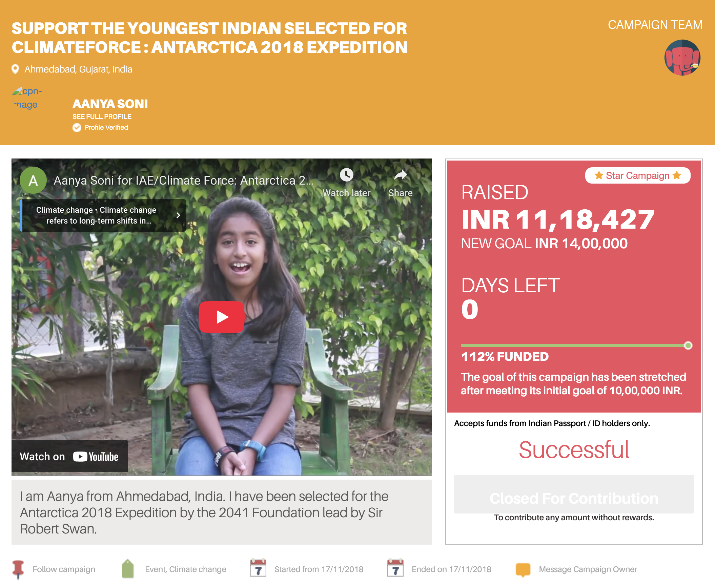Click the Star Campaign badge
715x588 pixels.
637,175
